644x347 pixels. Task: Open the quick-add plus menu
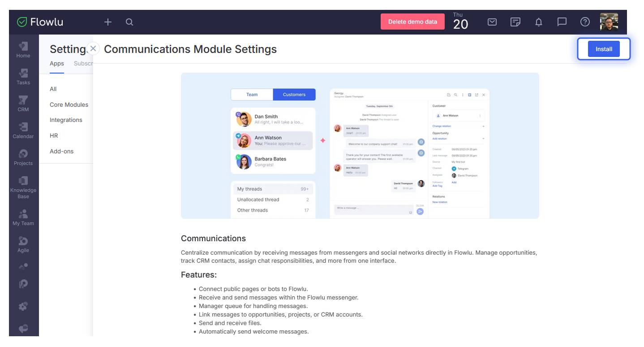point(108,22)
